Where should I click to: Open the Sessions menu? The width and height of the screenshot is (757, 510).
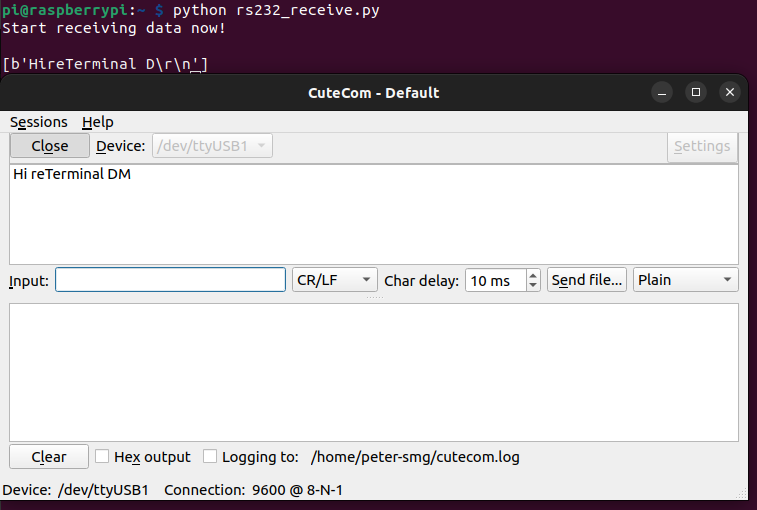pos(39,122)
